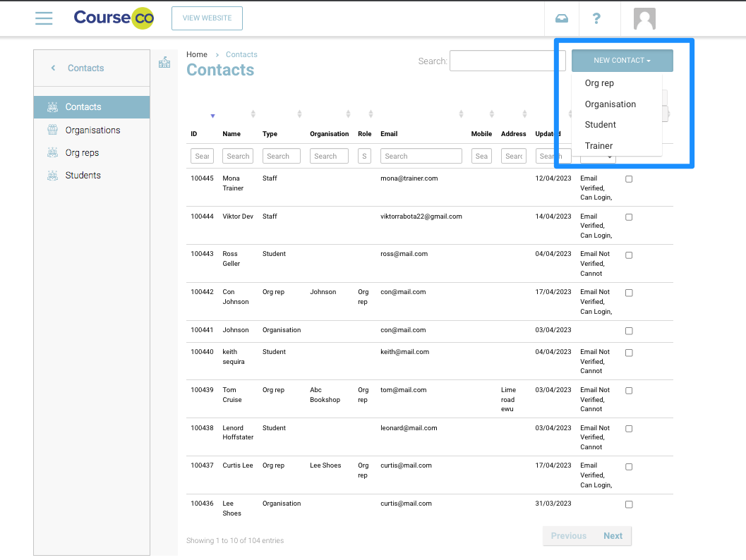Viewport: 746px width, 560px height.
Task: Collapse the New Contact dropdown
Action: tap(622, 61)
